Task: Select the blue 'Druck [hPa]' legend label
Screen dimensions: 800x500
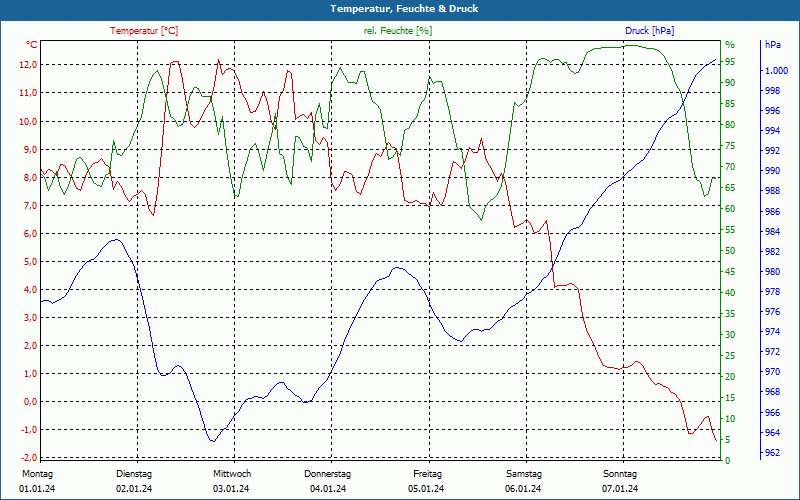Action: [649, 31]
